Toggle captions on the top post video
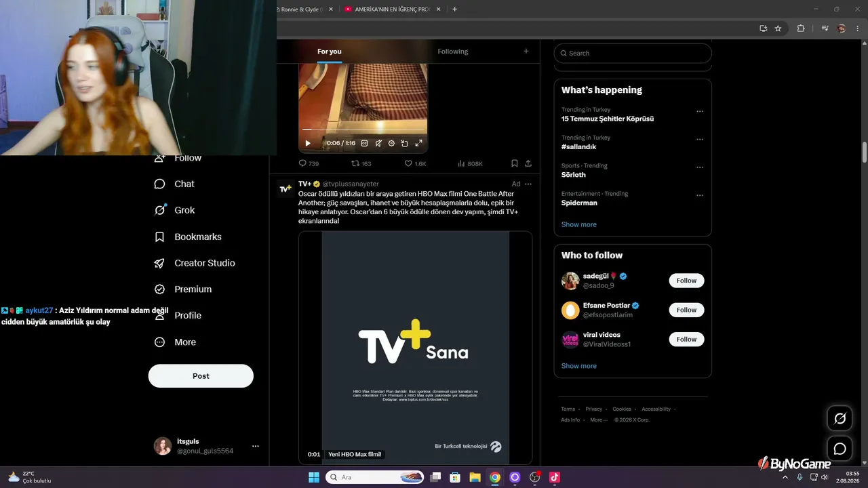The image size is (868, 488). coord(364,143)
